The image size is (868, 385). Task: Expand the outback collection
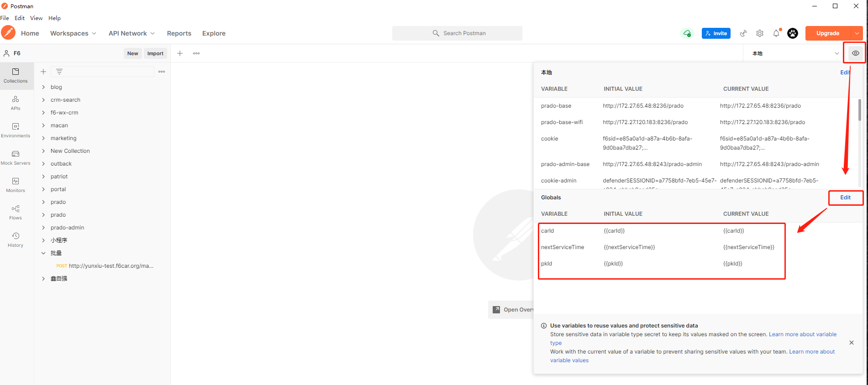[x=43, y=164]
